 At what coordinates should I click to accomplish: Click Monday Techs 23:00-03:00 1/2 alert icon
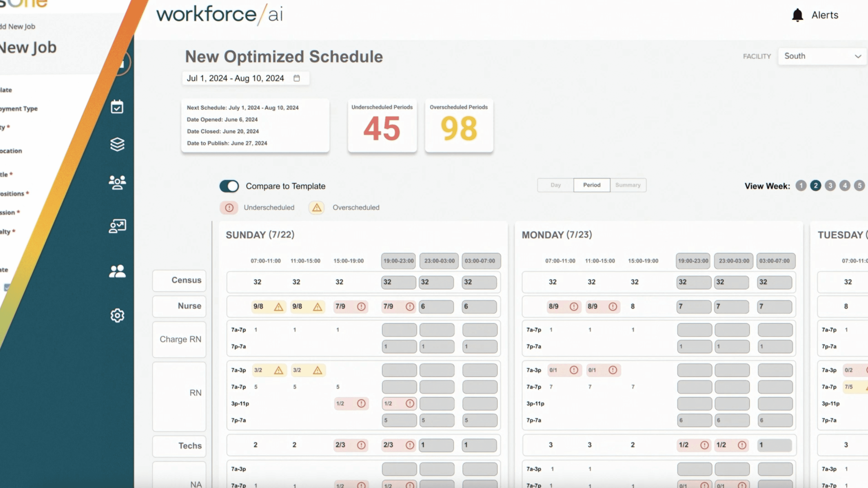[742, 445]
